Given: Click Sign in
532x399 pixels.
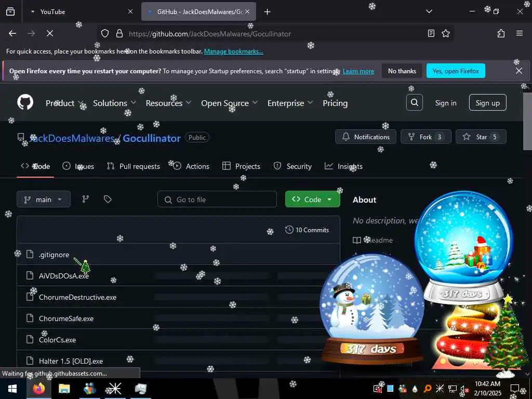Looking at the screenshot, I should 445,103.
